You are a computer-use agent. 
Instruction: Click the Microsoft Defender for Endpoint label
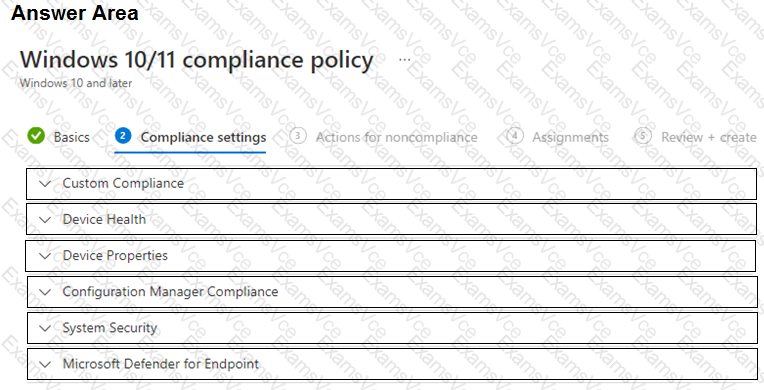click(x=161, y=364)
